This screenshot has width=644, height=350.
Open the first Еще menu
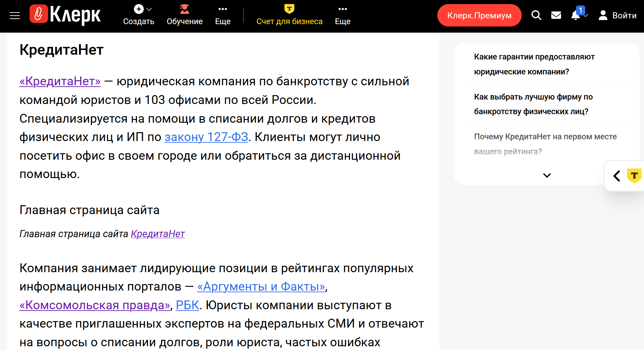pos(223,15)
